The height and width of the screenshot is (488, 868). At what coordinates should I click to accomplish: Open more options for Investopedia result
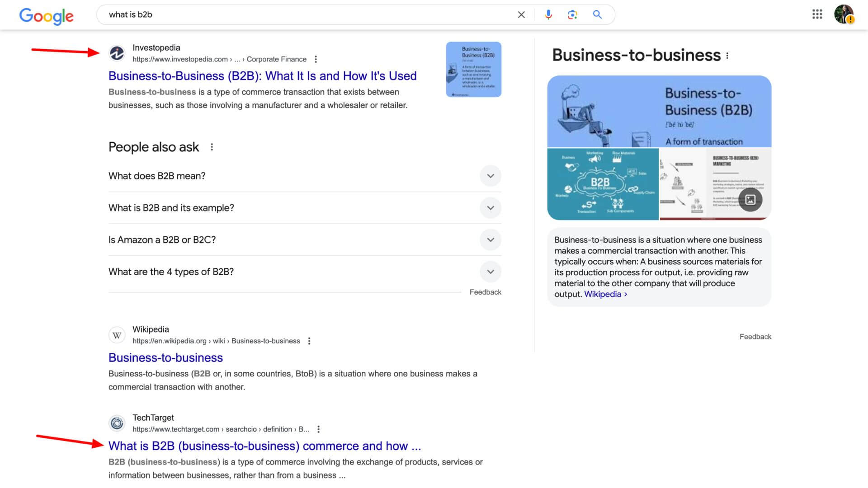316,59
